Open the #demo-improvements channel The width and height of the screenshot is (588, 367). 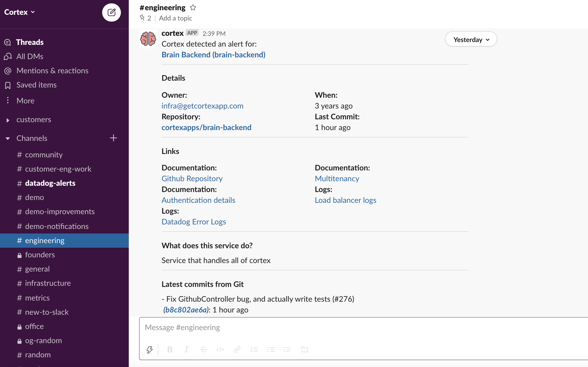pyautogui.click(x=64, y=212)
